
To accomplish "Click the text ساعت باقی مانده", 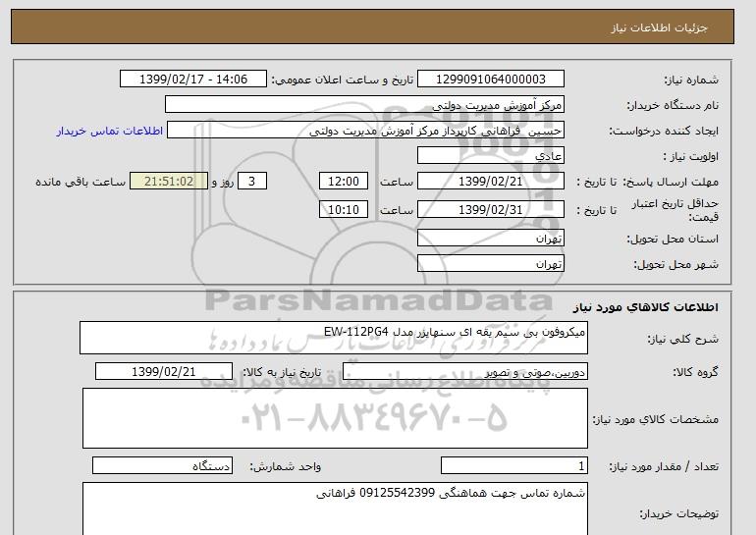I will pyautogui.click(x=81, y=182).
